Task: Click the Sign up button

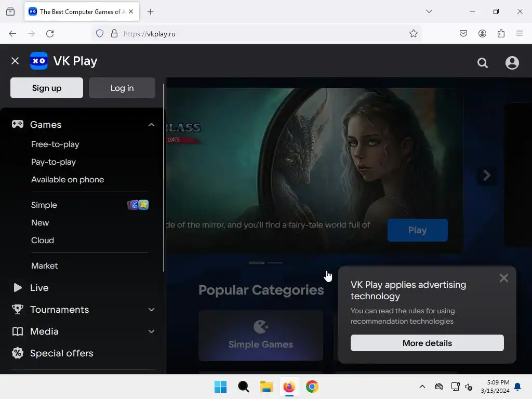Action: tap(47, 88)
